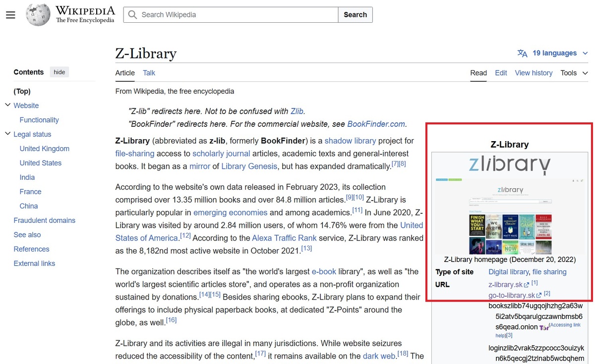Collapse the Legal status section in contents
The image size is (595, 364).
(7, 134)
